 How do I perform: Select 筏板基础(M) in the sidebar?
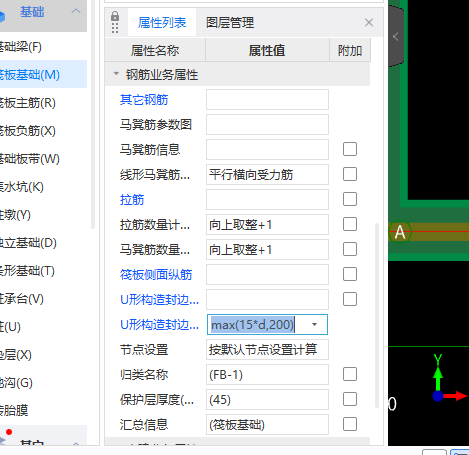click(43, 74)
